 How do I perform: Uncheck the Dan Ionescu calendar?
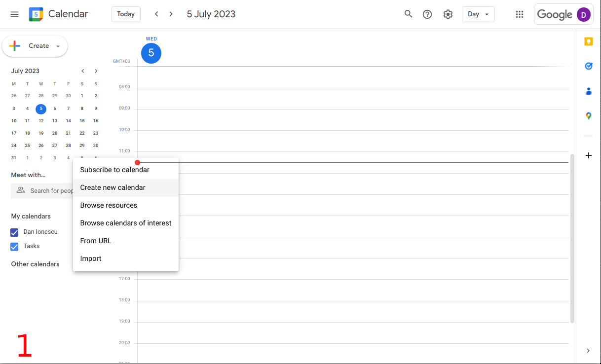tap(14, 232)
